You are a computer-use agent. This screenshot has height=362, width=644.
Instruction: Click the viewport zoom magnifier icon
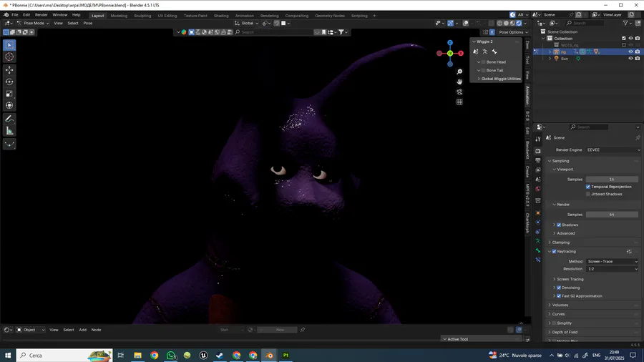click(x=459, y=72)
